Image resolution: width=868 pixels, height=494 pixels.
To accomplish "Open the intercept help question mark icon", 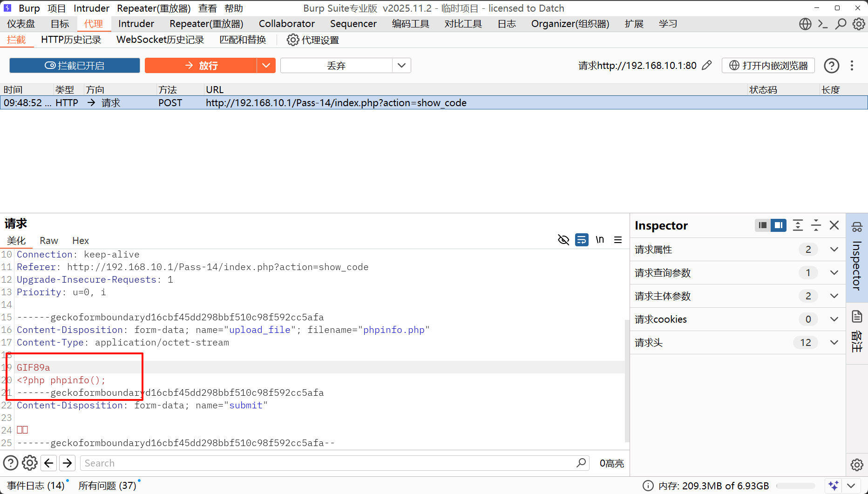I will [x=832, y=66].
